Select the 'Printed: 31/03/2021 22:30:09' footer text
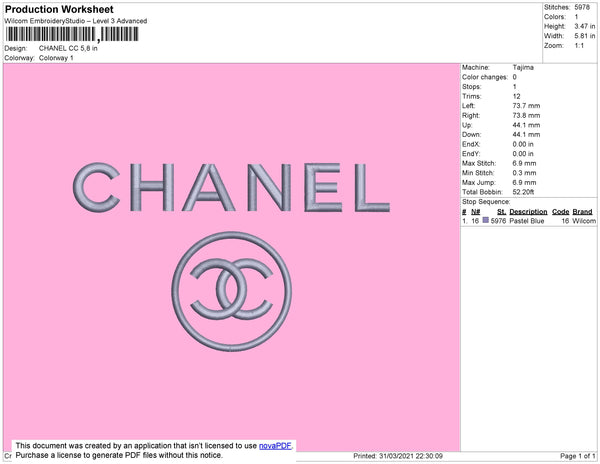 click(398, 456)
